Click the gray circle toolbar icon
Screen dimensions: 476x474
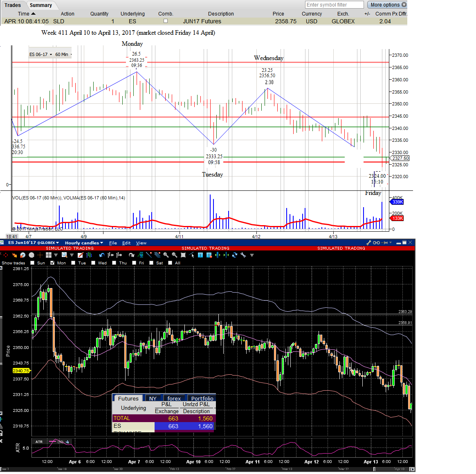click(x=31, y=255)
